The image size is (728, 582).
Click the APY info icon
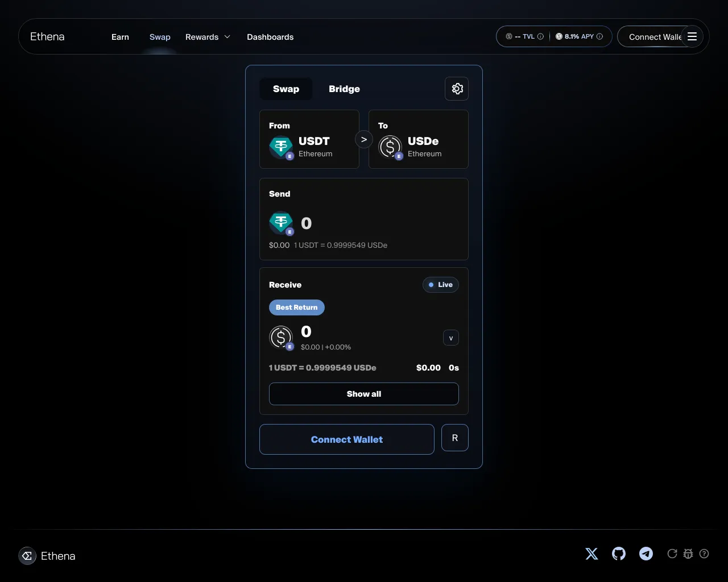point(599,36)
